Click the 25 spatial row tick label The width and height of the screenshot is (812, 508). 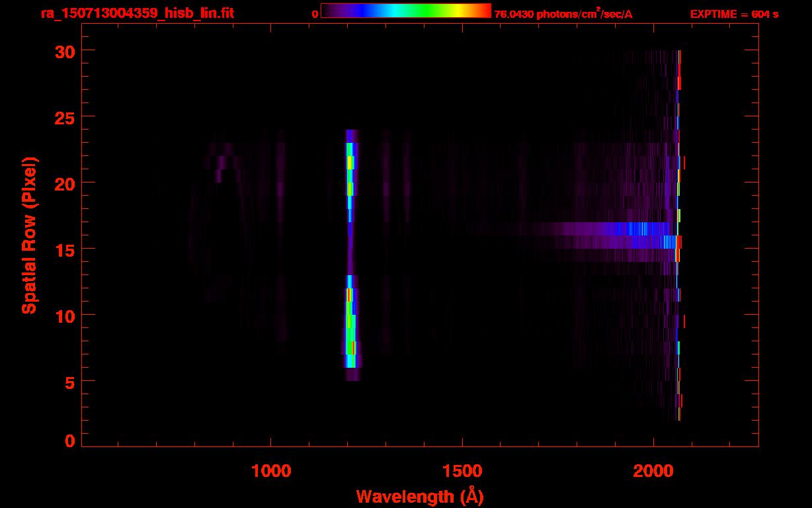[64, 117]
